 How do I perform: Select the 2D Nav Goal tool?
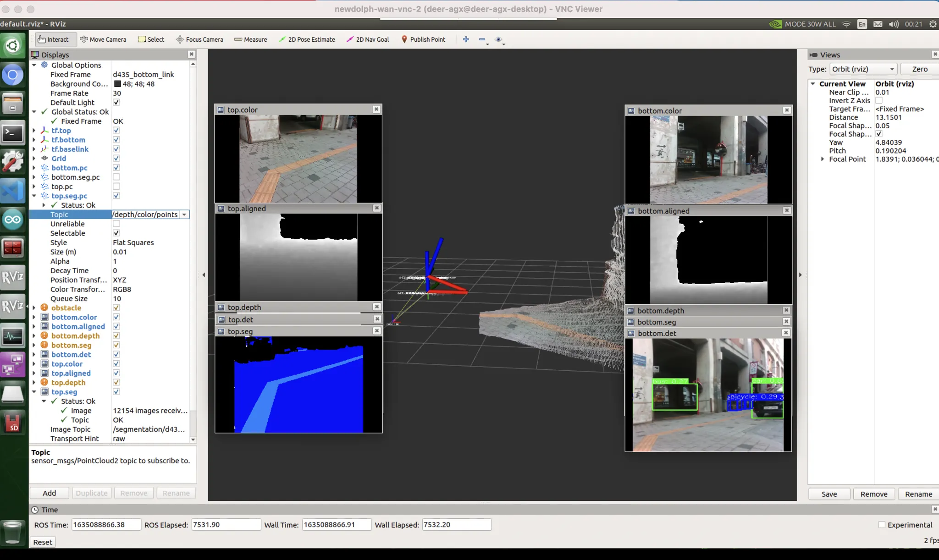368,39
